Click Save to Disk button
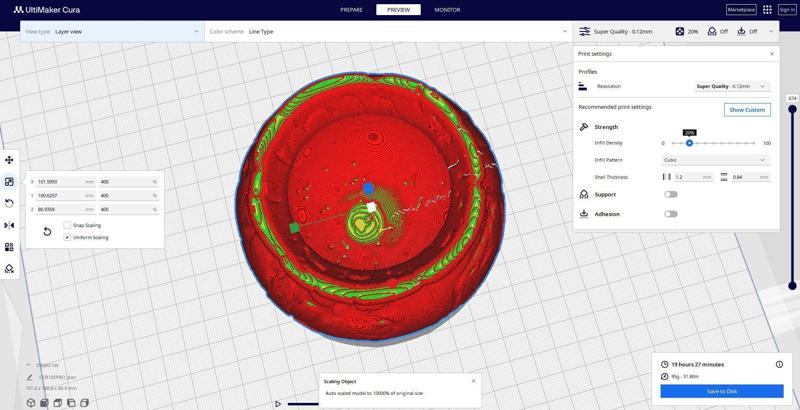800x410 pixels. [722, 391]
